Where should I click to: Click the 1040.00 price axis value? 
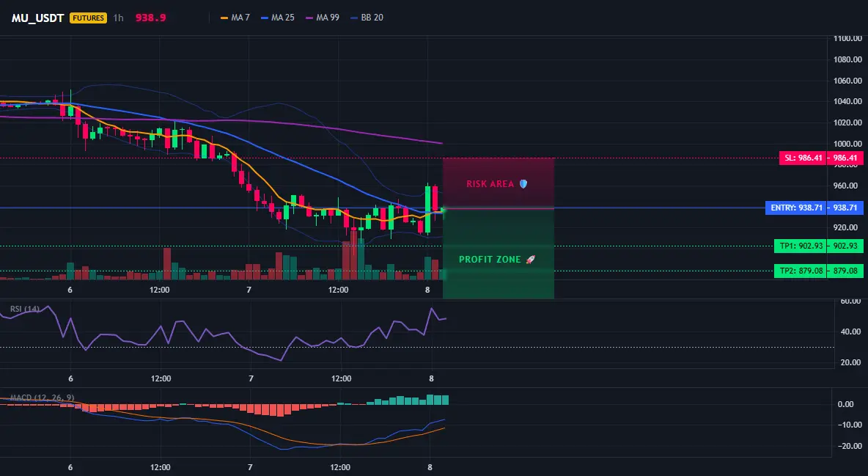(x=847, y=101)
